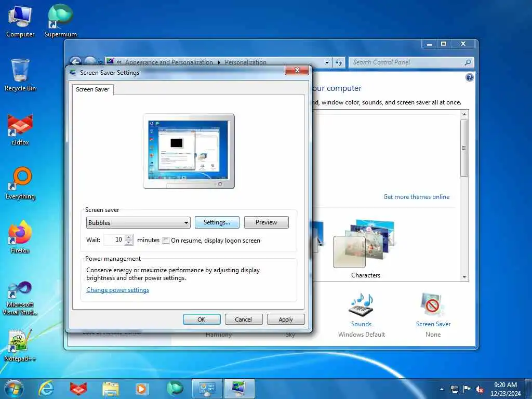Launch r3dfox from the taskbar
The width and height of the screenshot is (532, 399).
78,389
